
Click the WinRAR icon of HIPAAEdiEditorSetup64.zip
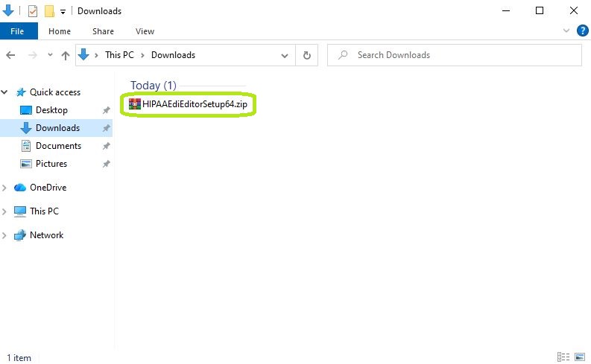135,104
